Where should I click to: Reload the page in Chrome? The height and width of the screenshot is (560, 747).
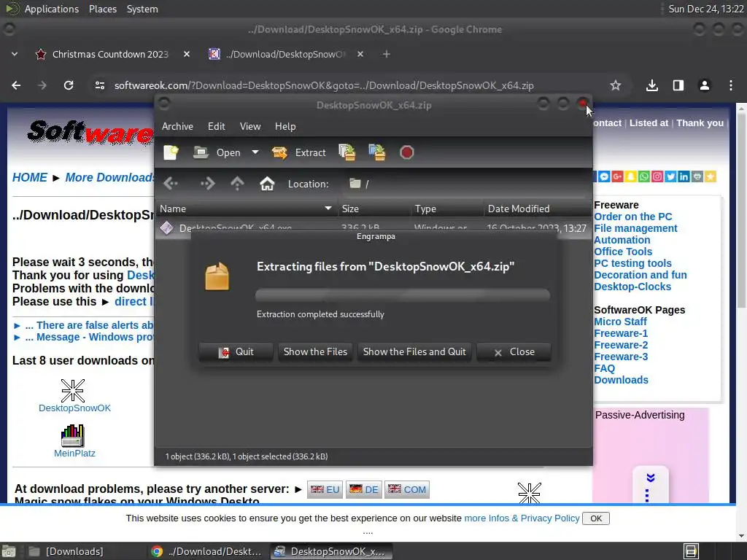click(69, 86)
